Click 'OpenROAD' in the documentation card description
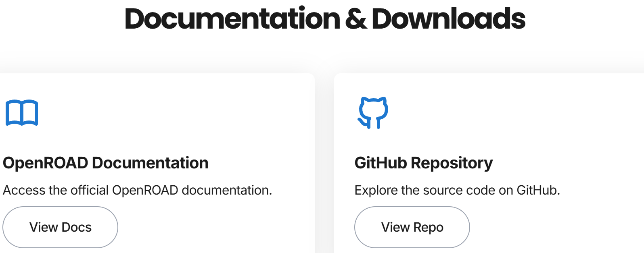Screen dimensions: 644x253 [145, 190]
